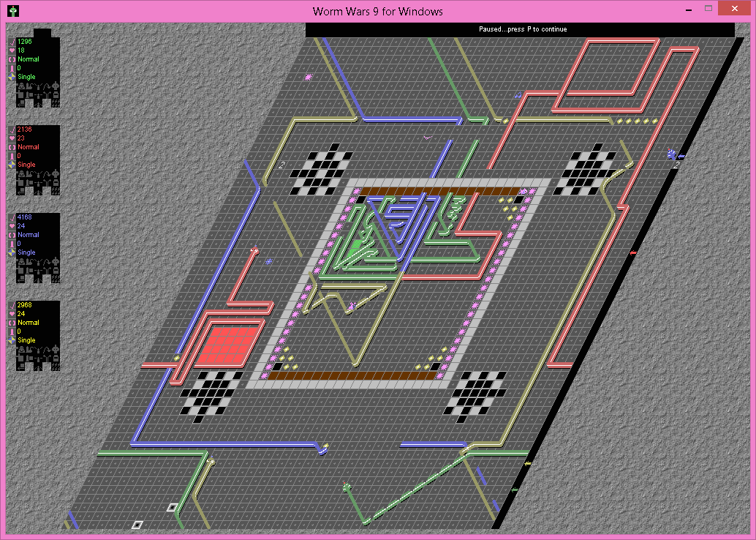Click the green player's score checkmark icon

pyautogui.click(x=12, y=42)
